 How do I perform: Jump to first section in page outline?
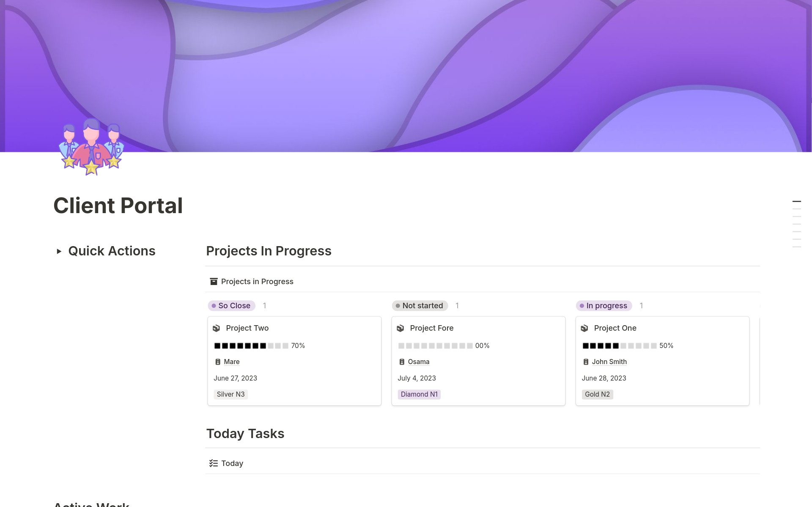(x=796, y=202)
